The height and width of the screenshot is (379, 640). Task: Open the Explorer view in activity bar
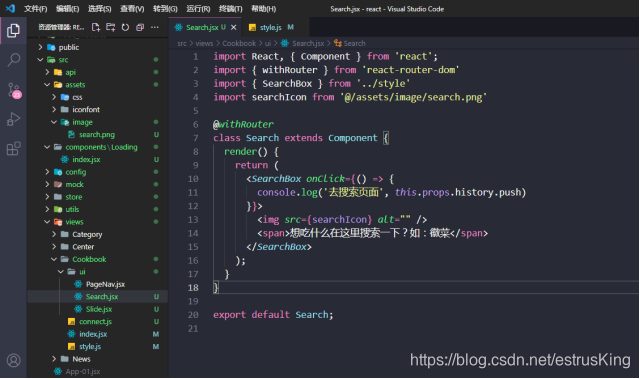coord(13,31)
